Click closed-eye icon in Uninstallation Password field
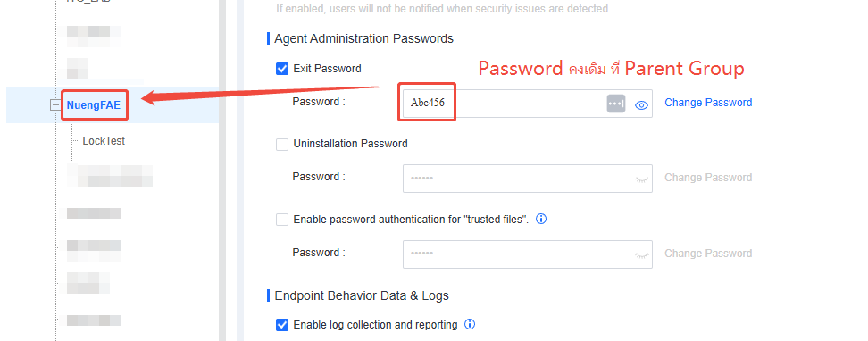 click(x=641, y=179)
